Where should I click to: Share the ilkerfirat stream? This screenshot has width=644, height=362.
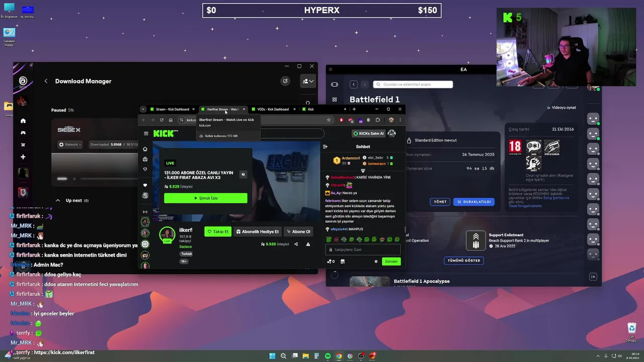(296, 244)
